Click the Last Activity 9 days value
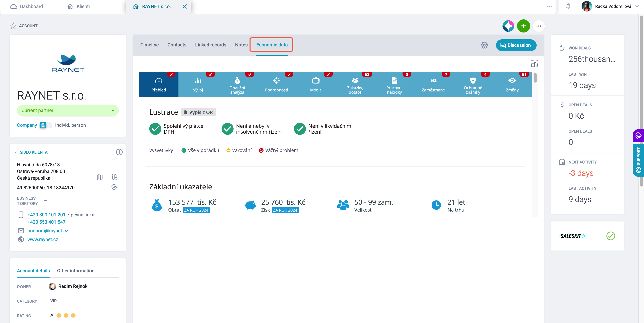Viewport: 644px width, 323px height. [580, 199]
